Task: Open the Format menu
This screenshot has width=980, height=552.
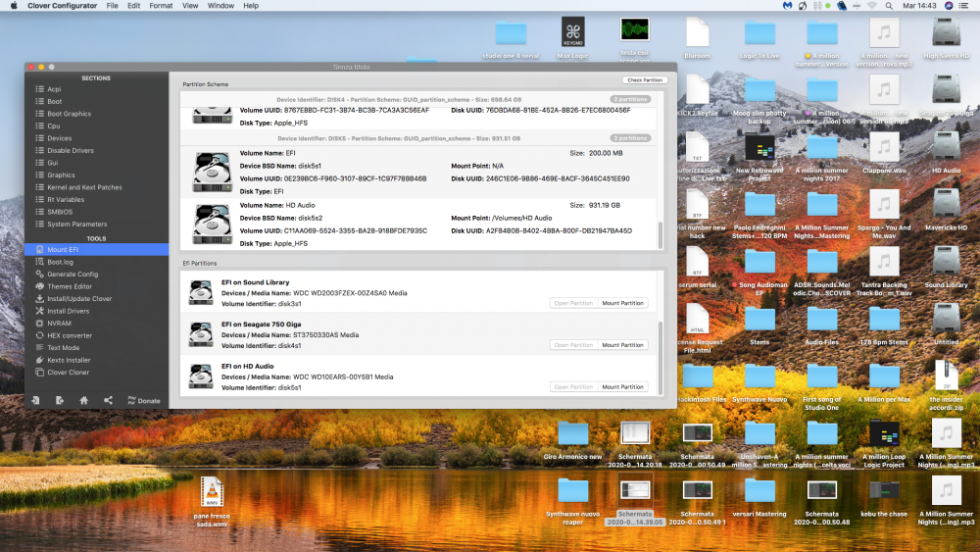Action: (x=161, y=6)
